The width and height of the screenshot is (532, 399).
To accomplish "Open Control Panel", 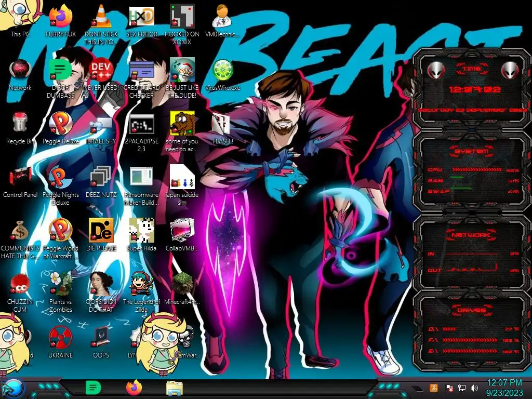I will tap(20, 182).
